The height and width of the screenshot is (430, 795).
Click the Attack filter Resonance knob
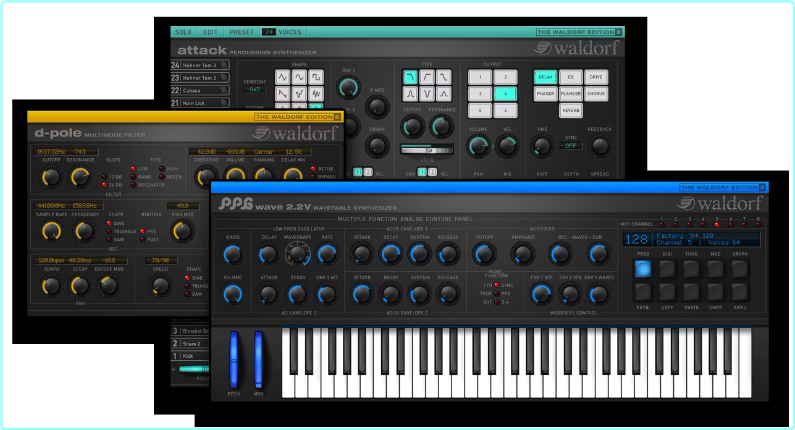441,127
